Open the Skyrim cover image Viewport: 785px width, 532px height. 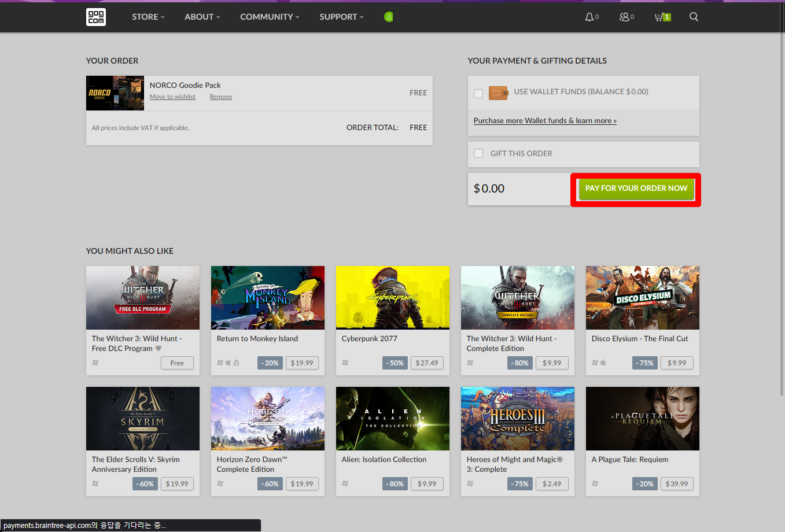pyautogui.click(x=143, y=419)
